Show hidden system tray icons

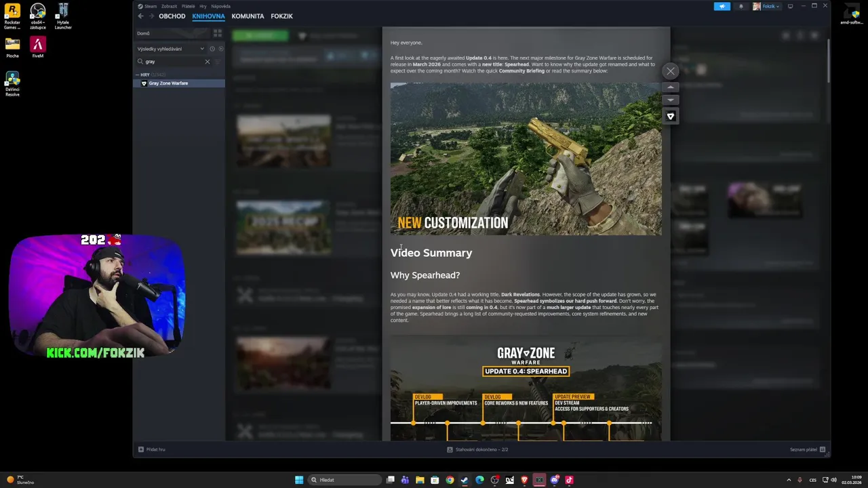tap(789, 480)
